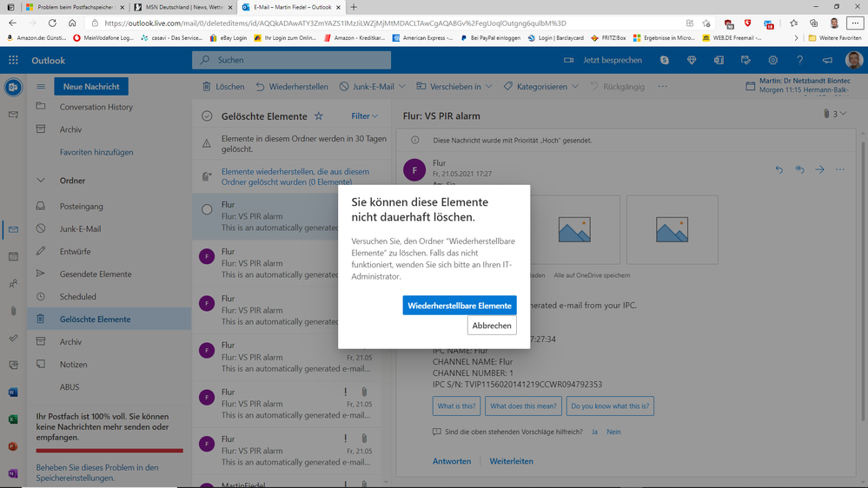Image resolution: width=868 pixels, height=488 pixels.
Task: Open the People icon in left rail
Action: point(13,283)
